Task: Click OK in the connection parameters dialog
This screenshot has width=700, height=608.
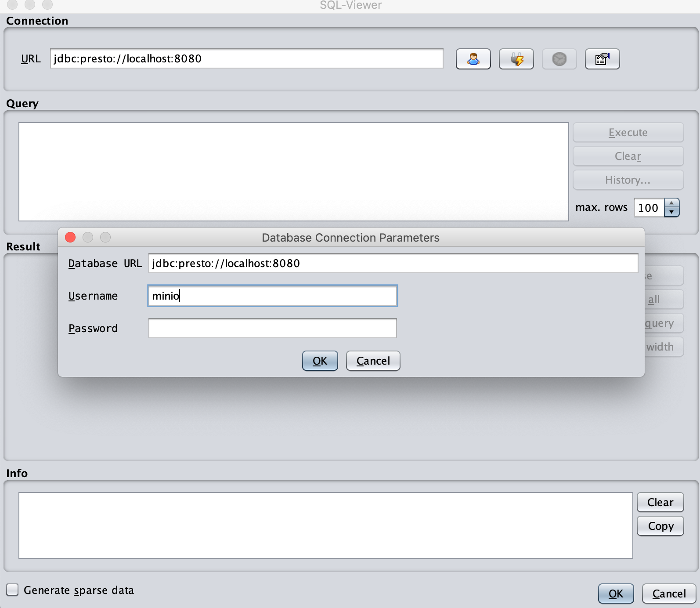Action: pyautogui.click(x=320, y=361)
